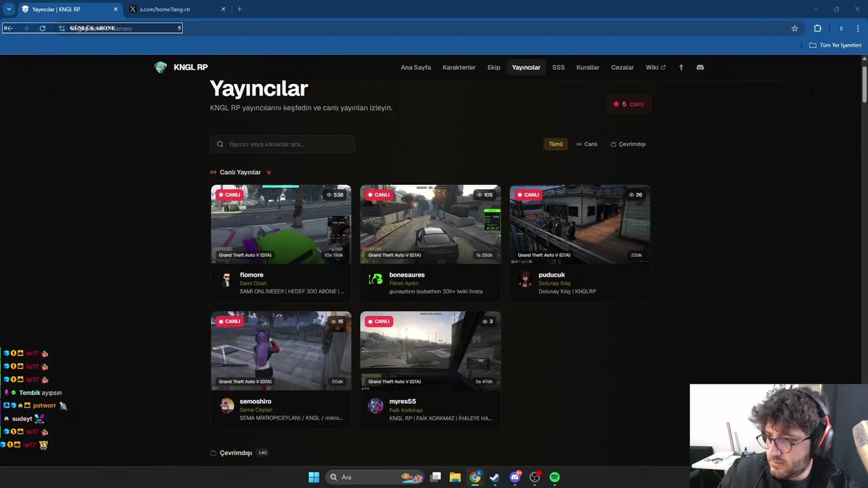Click flomore streamer name

[252, 274]
